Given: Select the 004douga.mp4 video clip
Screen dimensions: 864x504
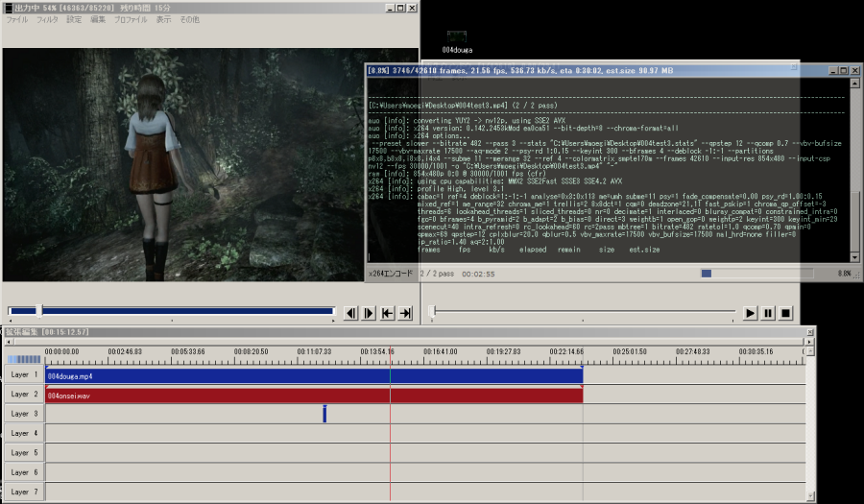Looking at the screenshot, I should coord(314,375).
